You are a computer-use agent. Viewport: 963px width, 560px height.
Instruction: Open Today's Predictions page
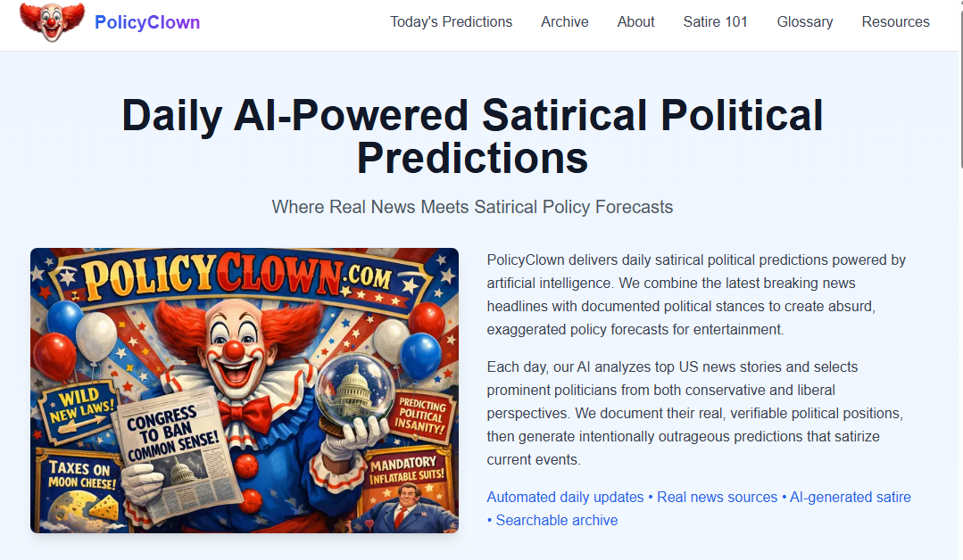451,22
